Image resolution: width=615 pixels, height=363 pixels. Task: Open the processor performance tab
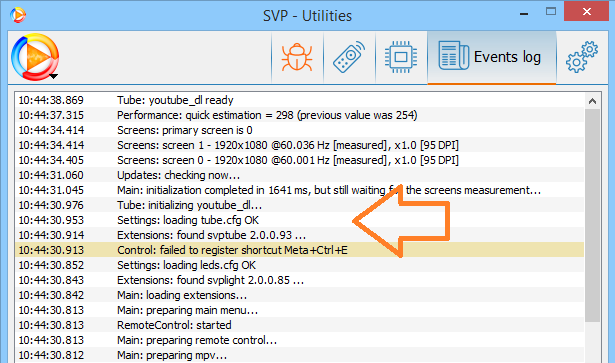click(x=401, y=57)
